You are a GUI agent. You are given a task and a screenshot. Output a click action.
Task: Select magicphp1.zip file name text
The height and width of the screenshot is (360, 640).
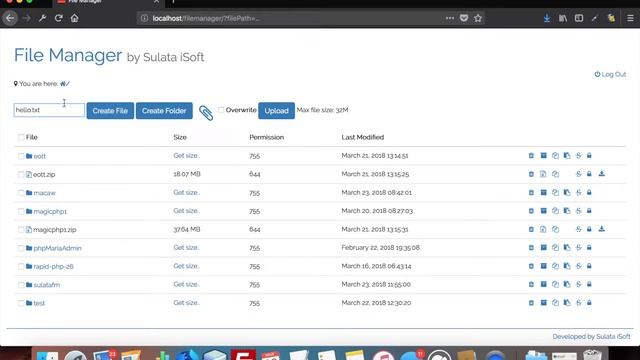(55, 229)
